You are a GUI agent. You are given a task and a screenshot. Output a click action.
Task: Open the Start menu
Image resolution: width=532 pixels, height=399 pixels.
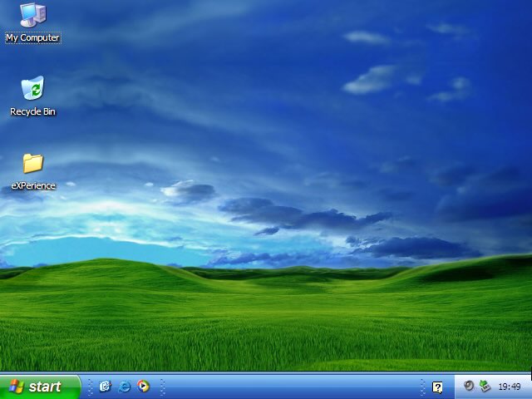point(40,387)
